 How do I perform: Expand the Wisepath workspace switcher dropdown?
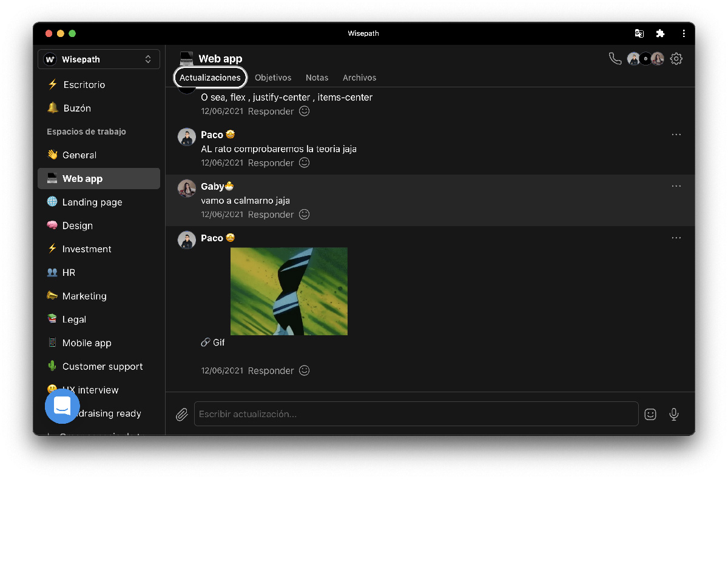(99, 59)
